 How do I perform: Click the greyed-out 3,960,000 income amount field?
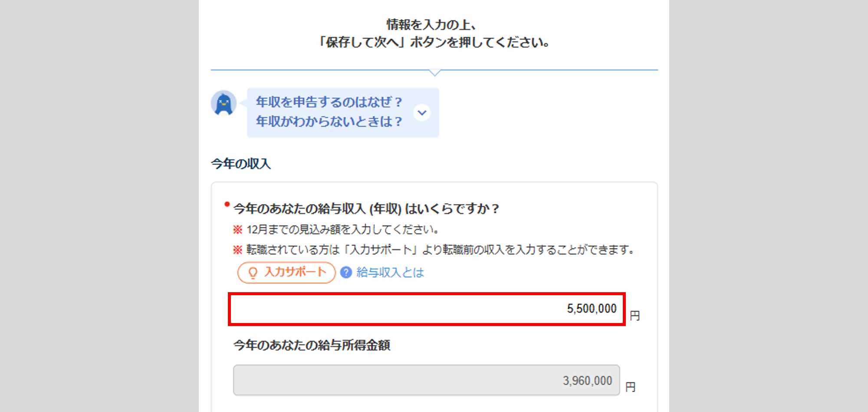[426, 380]
